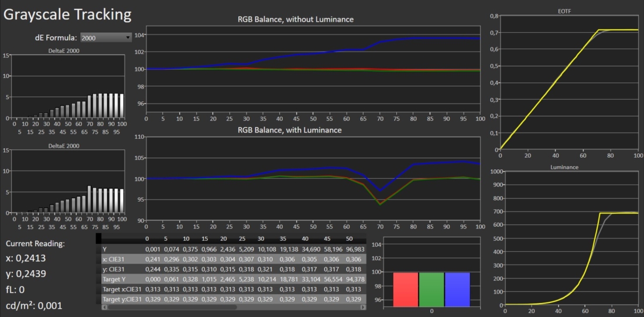The width and height of the screenshot is (644, 317).
Task: Click Target Y cell with value 18,781
Action: (x=290, y=279)
